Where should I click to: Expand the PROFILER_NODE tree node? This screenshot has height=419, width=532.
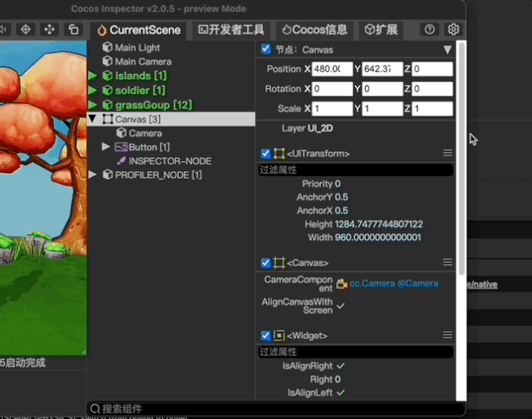(x=92, y=175)
